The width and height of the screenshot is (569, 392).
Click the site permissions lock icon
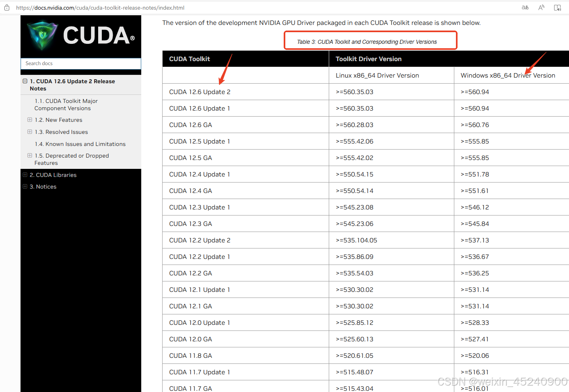[6, 7]
